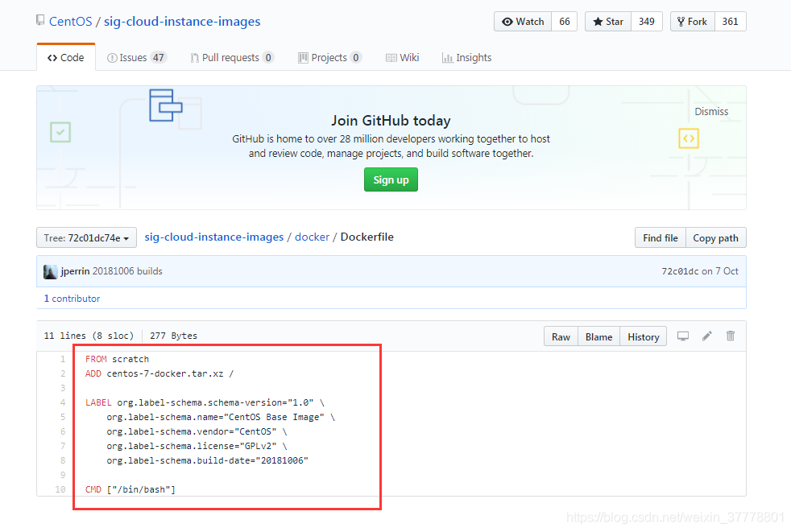791x532 pixels.
Task: Go to the Projects tab
Action: [x=330, y=57]
